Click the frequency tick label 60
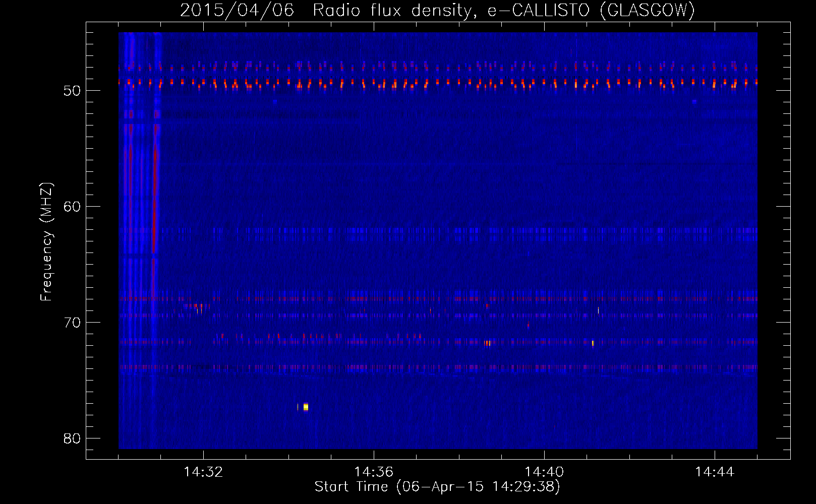This screenshot has height=504, width=816. (72, 207)
